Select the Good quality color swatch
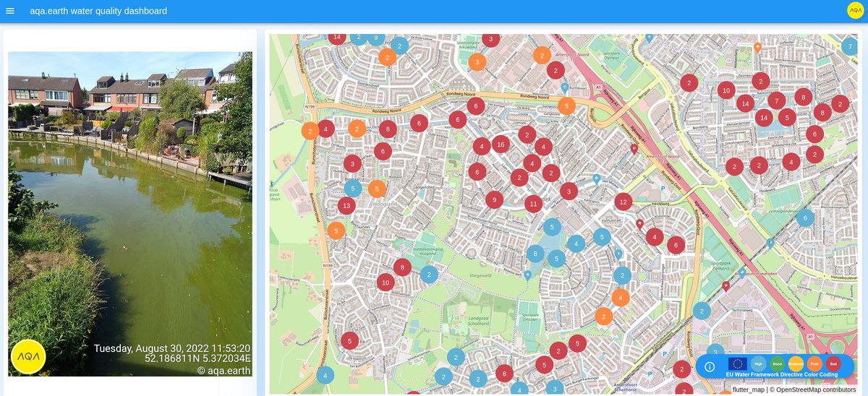 coord(777,364)
